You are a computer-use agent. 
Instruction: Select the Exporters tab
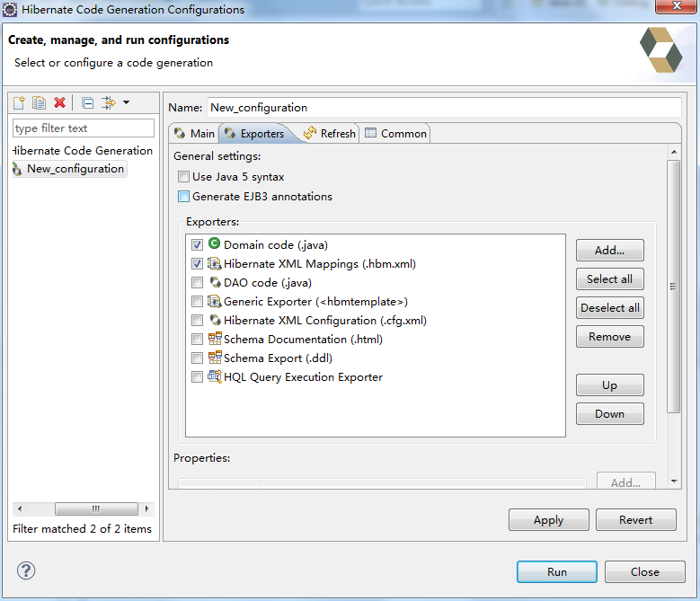pos(255,134)
